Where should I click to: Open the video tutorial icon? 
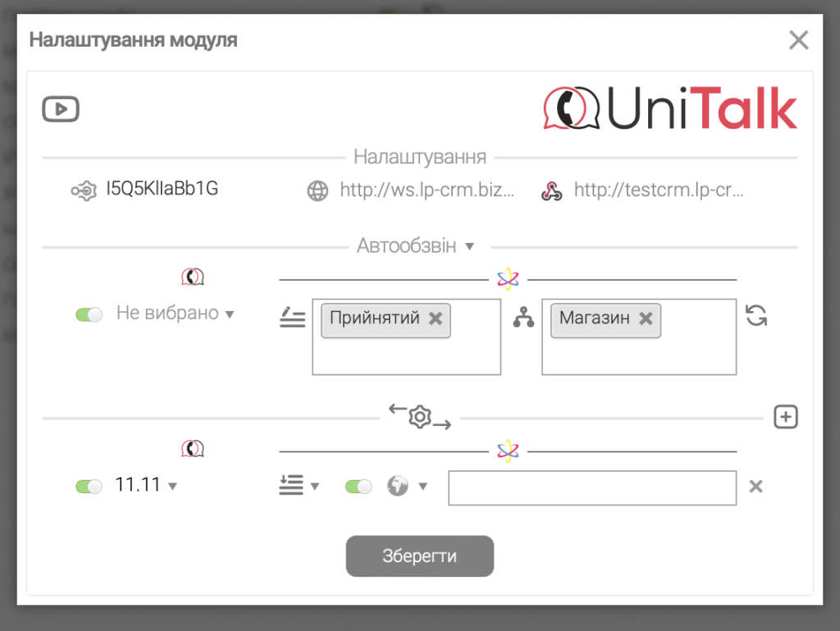pos(61,109)
